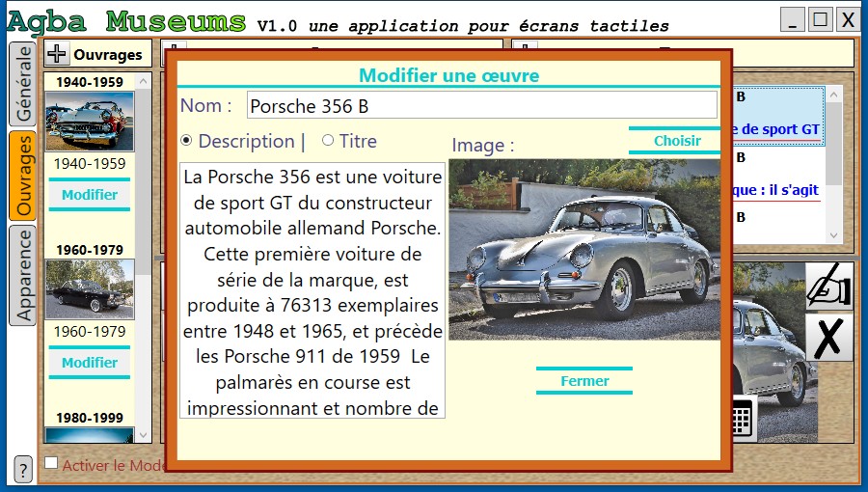Select the 'que : il s'agit' list item

coord(776,176)
